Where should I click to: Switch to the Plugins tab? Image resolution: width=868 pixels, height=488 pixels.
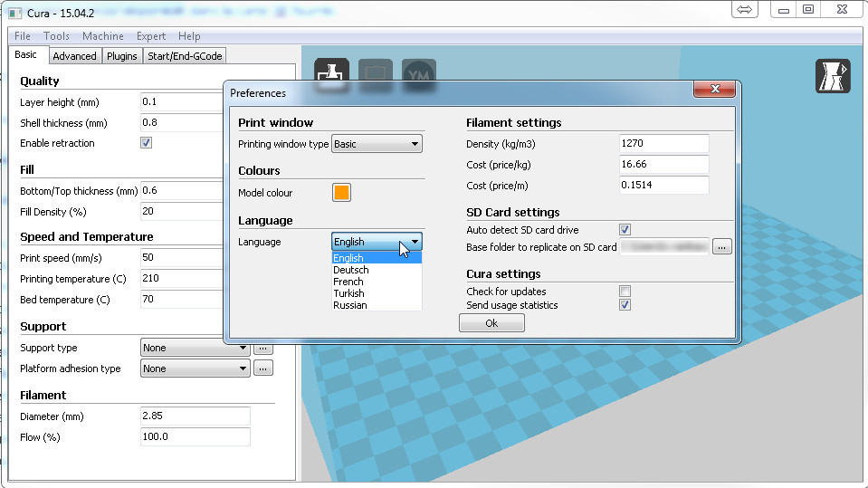[x=122, y=56]
